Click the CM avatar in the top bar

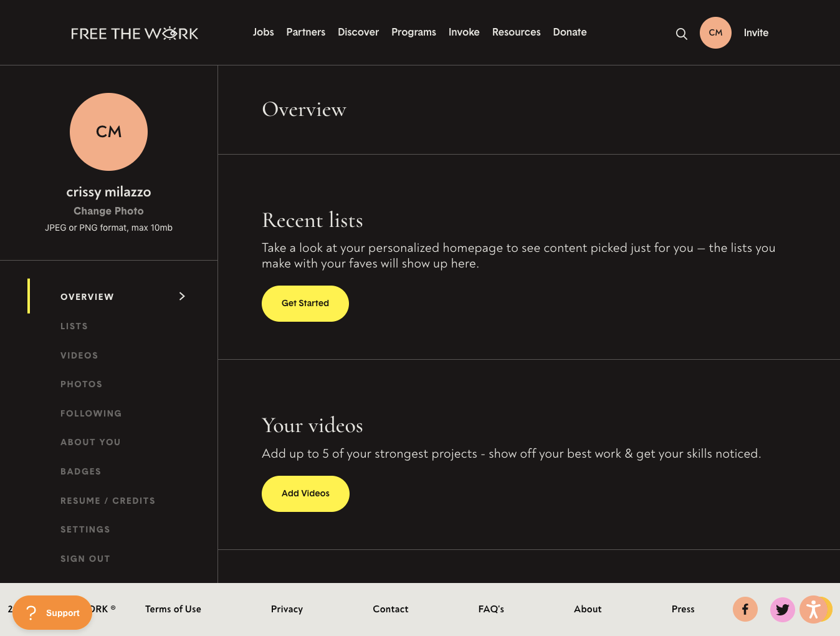point(715,32)
